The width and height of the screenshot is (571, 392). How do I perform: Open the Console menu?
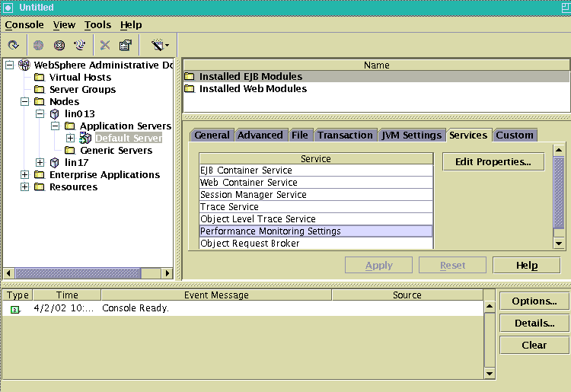pos(24,25)
